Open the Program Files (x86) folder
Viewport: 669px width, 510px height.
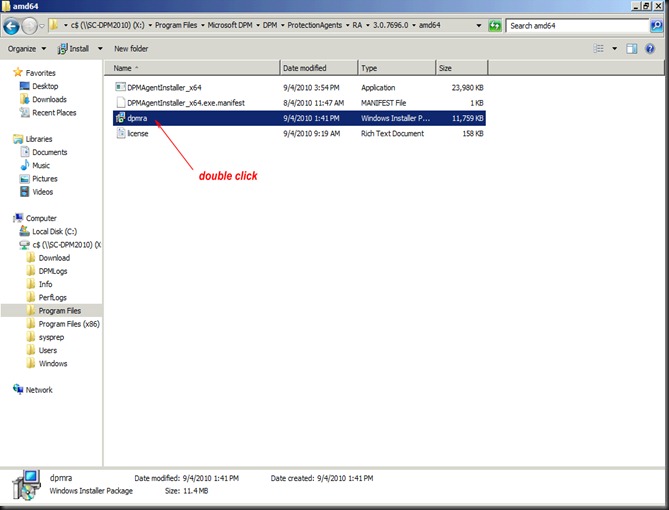(69, 324)
